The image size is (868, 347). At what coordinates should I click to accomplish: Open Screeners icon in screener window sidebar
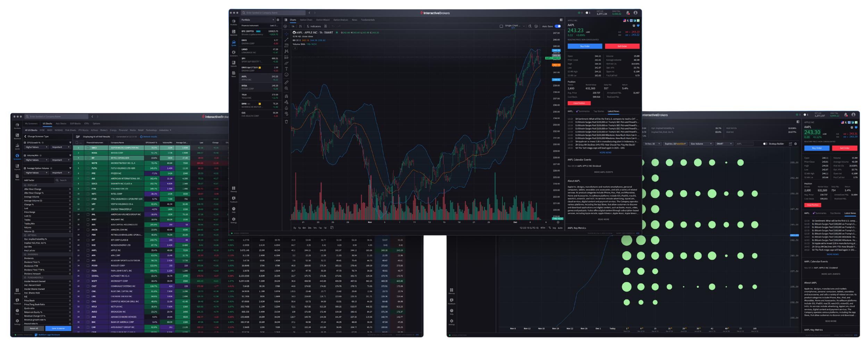[17, 156]
